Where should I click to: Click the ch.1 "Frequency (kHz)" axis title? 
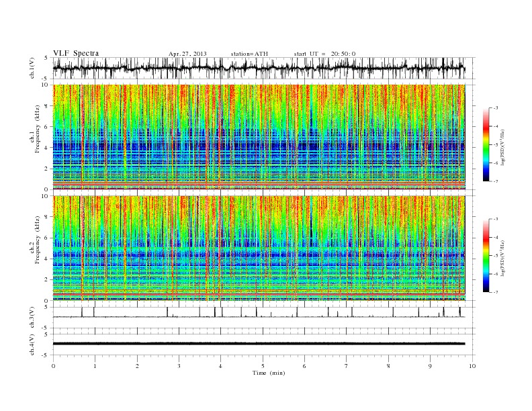[36, 129]
